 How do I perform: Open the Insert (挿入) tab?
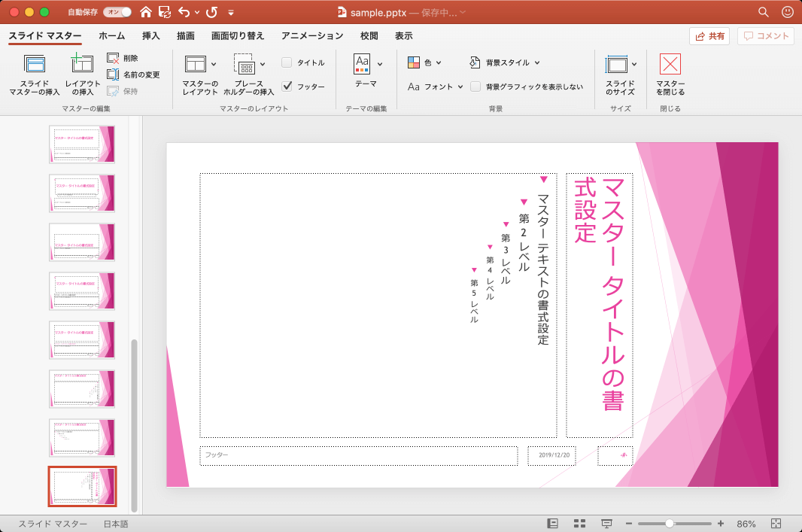151,35
